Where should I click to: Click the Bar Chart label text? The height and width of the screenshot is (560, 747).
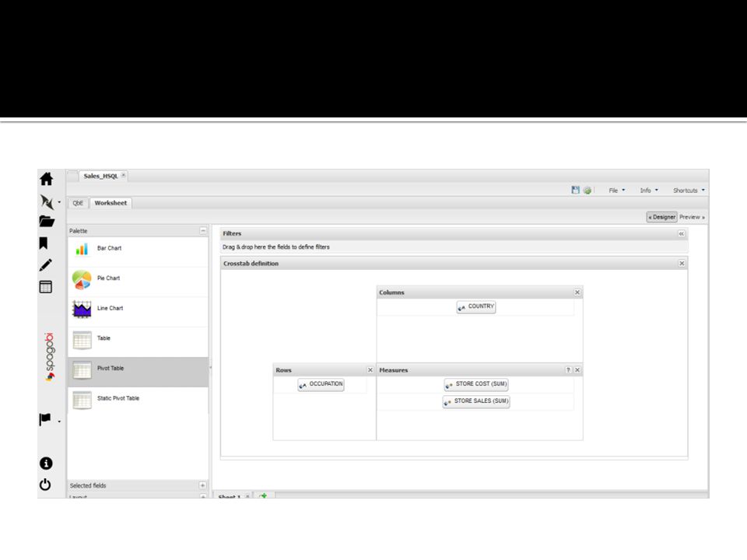coord(109,248)
